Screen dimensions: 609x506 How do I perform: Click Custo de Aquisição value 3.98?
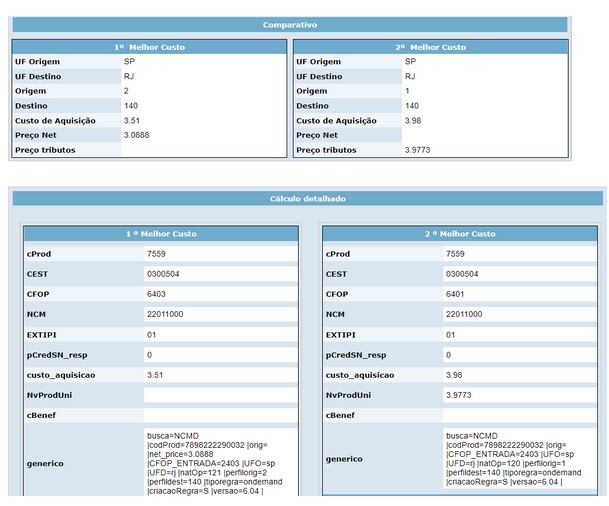click(x=412, y=120)
